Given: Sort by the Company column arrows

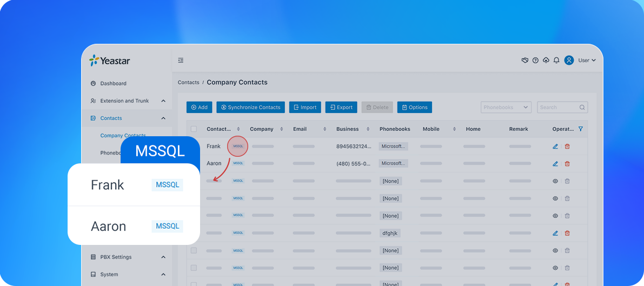Looking at the screenshot, I should coord(281,129).
